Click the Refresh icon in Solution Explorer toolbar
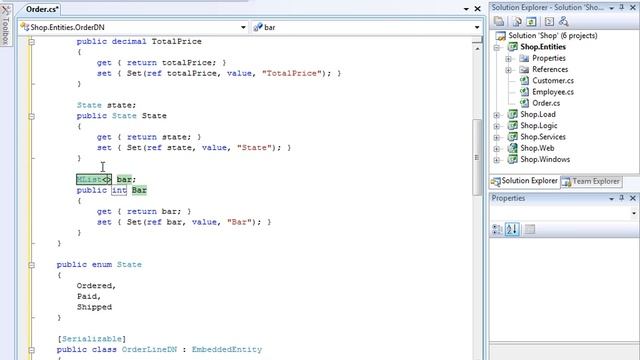The image size is (640, 360). tap(531, 21)
